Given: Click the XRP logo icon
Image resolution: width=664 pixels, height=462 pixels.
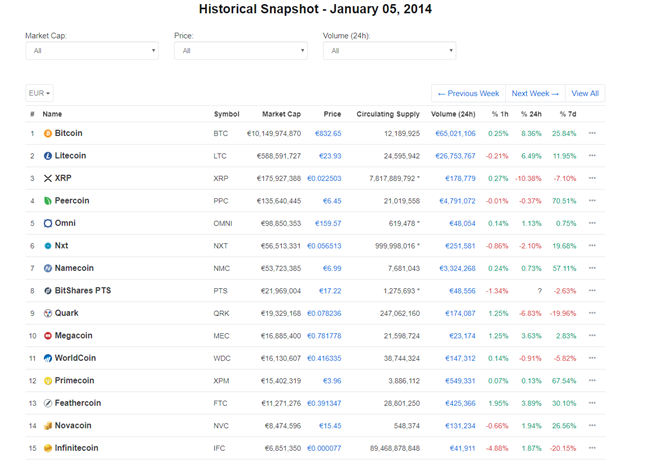Looking at the screenshot, I should 48,178.
